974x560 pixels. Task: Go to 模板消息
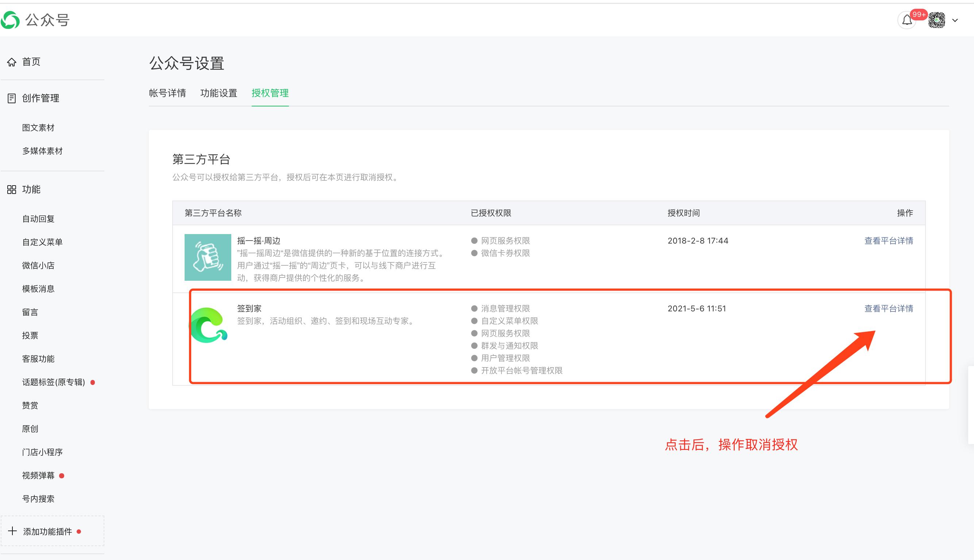pyautogui.click(x=38, y=289)
